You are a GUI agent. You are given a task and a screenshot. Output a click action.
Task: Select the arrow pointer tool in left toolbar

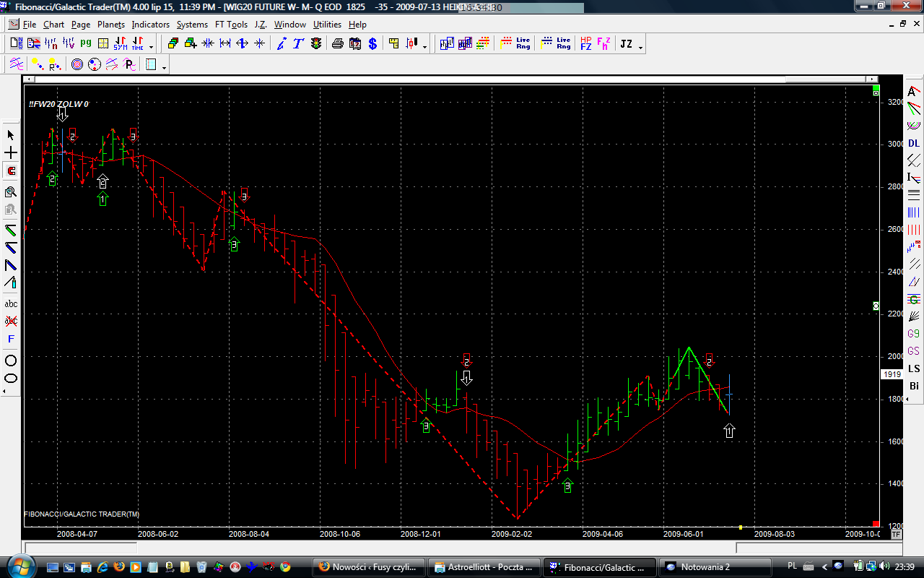11,135
